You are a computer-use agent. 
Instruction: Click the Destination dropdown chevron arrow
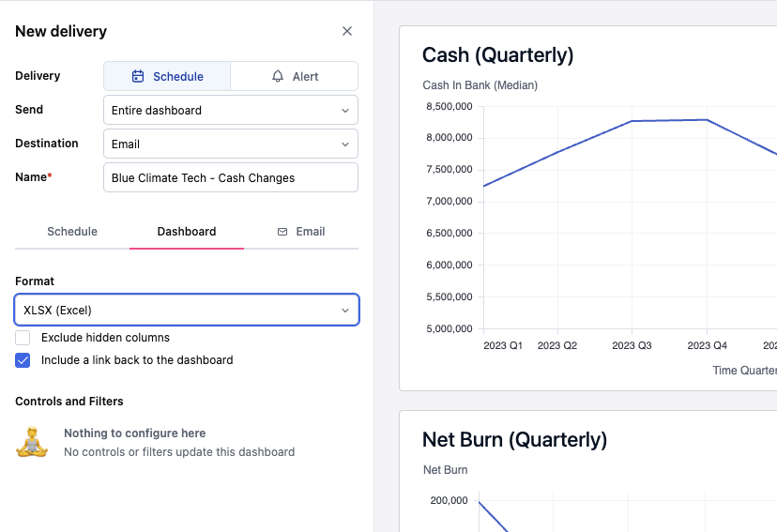point(345,144)
